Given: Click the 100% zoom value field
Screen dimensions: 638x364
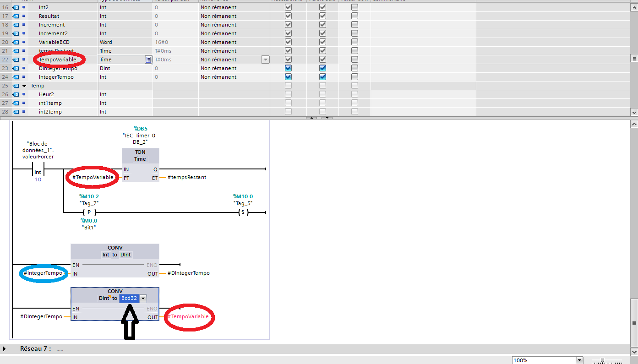Looking at the screenshot, I should [x=544, y=360].
